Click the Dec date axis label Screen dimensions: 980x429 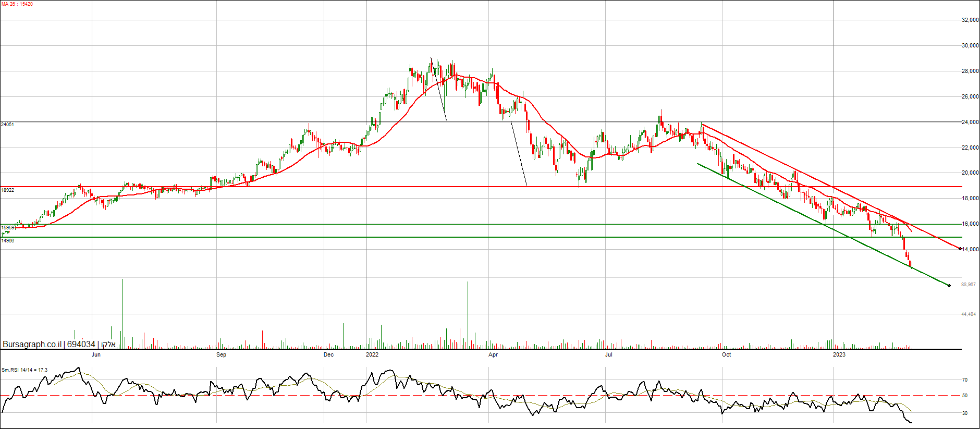[328, 354]
